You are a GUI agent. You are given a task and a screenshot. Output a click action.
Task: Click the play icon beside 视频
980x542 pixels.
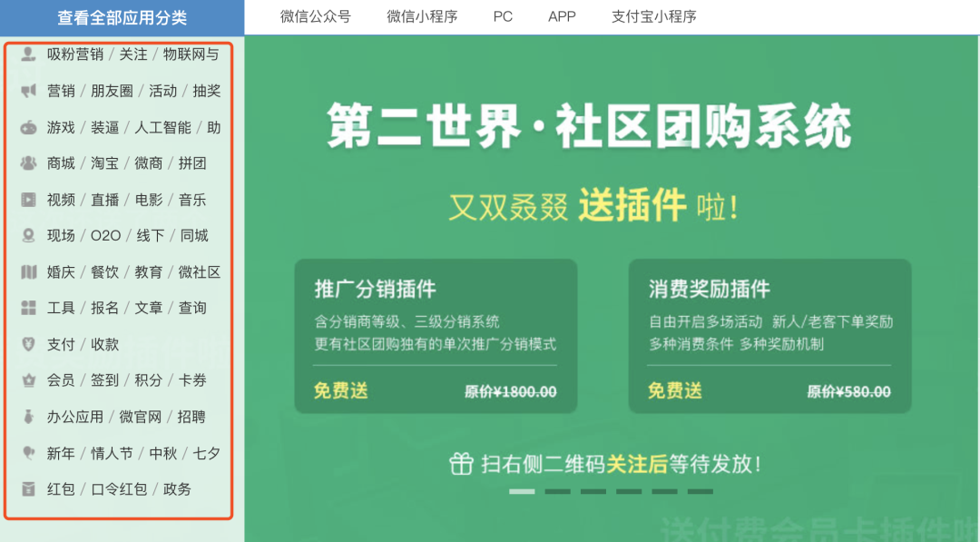[28, 200]
